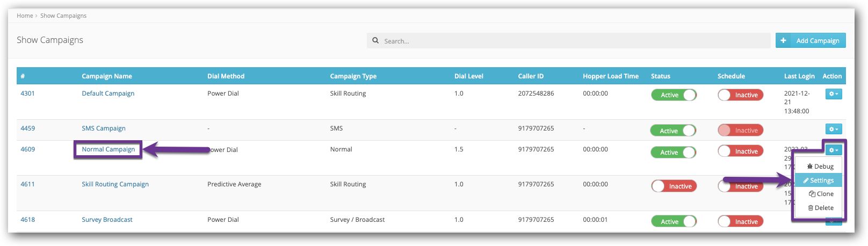Open the Normal Campaign link
Screen dimensions: 868x246
(x=108, y=149)
